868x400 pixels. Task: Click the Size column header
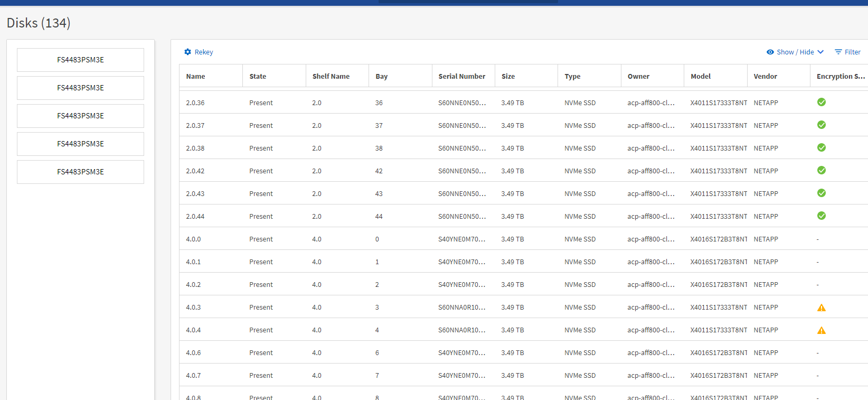508,76
